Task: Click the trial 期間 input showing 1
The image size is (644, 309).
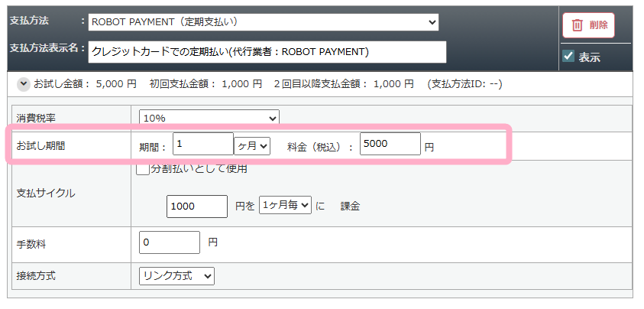Action: pos(202,145)
